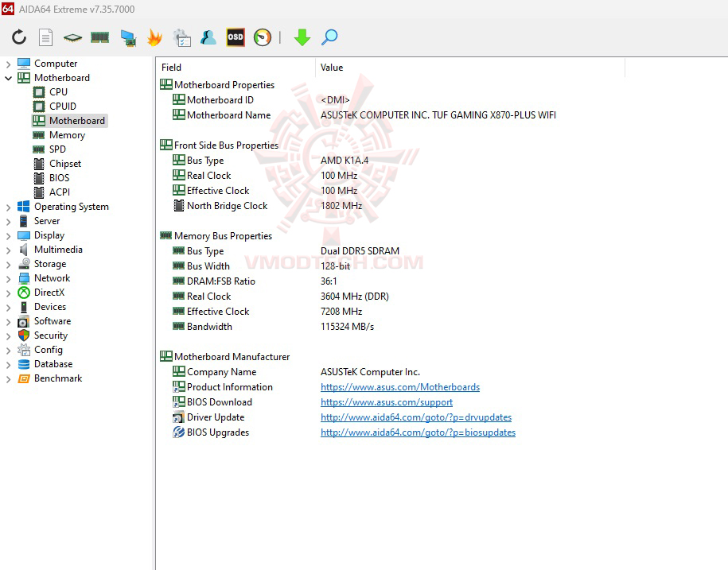Click the Operating System Windows icon
Viewport: 728px width, 570px height.
24,207
